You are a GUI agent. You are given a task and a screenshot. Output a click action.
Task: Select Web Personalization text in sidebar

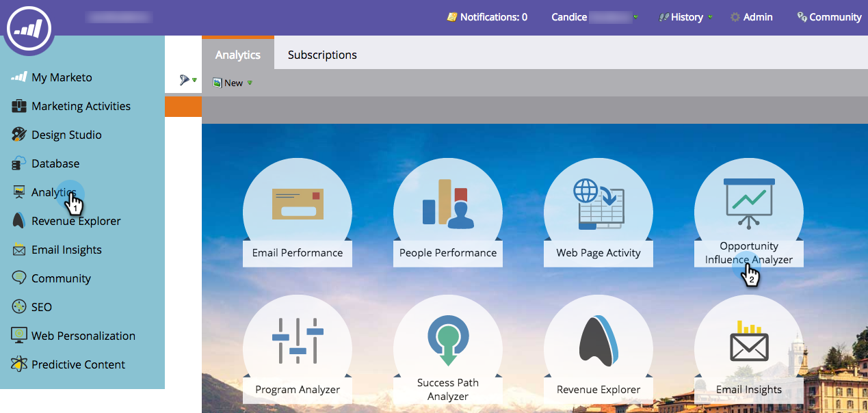[x=83, y=336]
